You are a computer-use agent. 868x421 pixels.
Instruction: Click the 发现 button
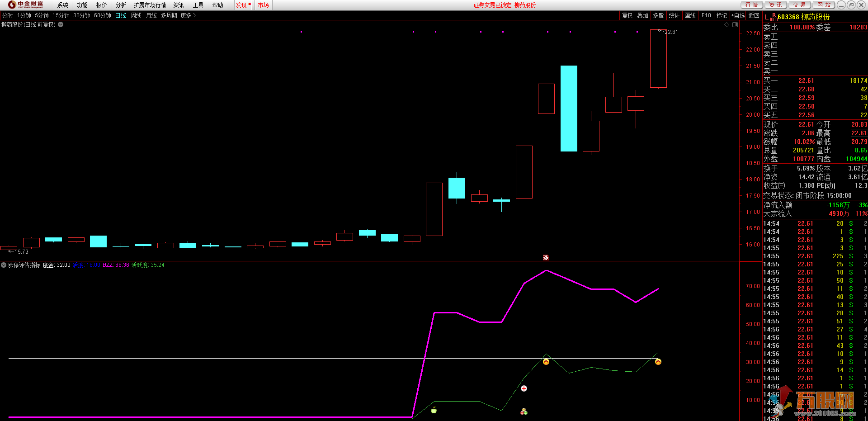pyautogui.click(x=243, y=5)
